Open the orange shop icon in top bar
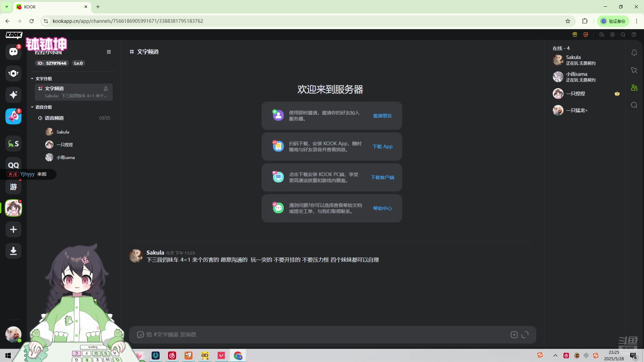Screen dimensions: 644x362 point(586,35)
